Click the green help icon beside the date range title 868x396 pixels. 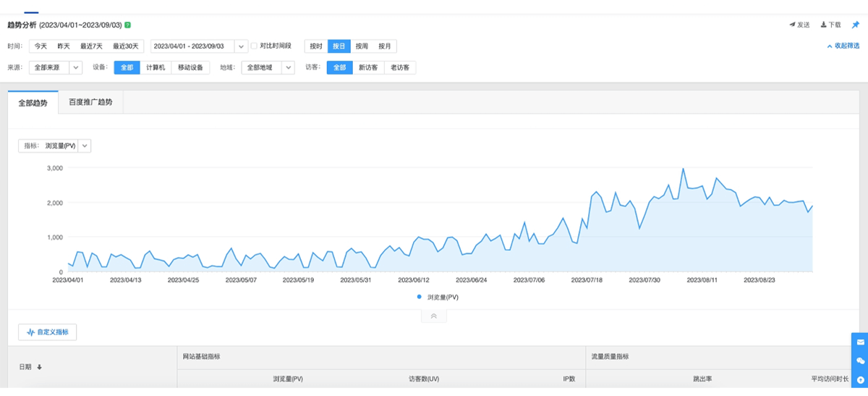tap(127, 25)
